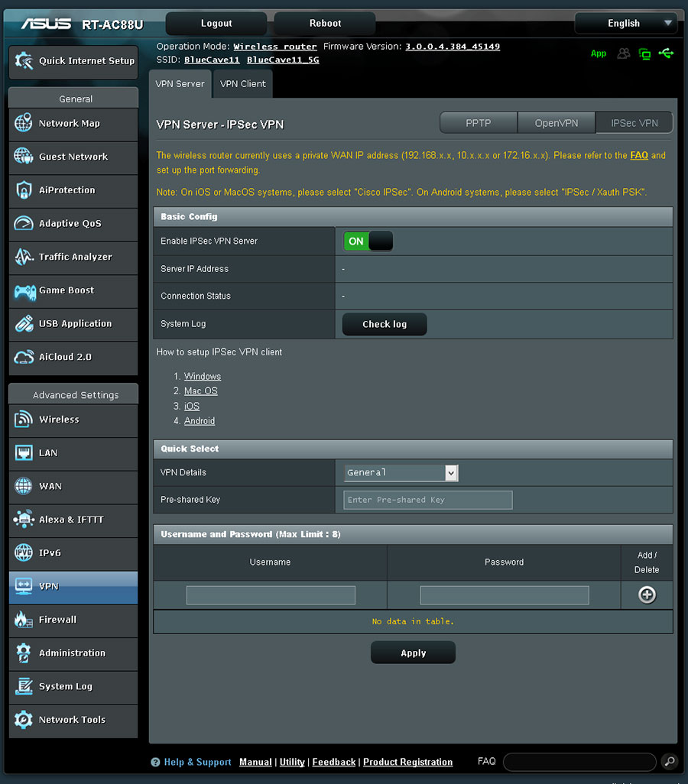Focus the FAQ search input box
The height and width of the screenshot is (784, 688).
coord(579,762)
